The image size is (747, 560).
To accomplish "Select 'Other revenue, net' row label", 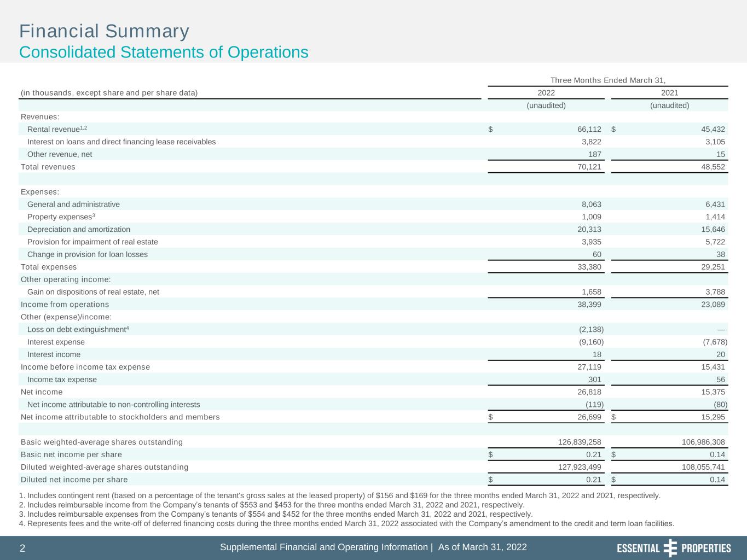I will click(60, 154).
